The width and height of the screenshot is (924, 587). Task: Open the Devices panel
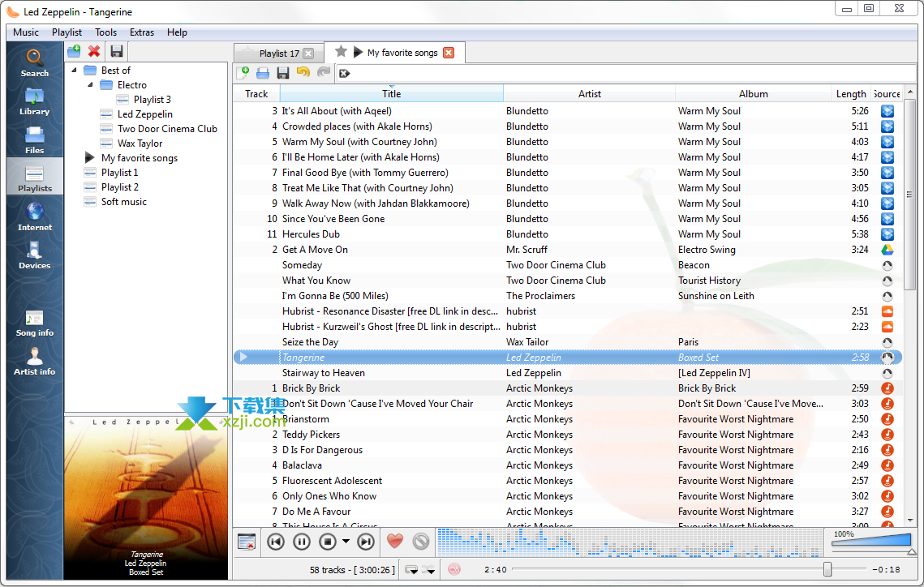click(34, 255)
